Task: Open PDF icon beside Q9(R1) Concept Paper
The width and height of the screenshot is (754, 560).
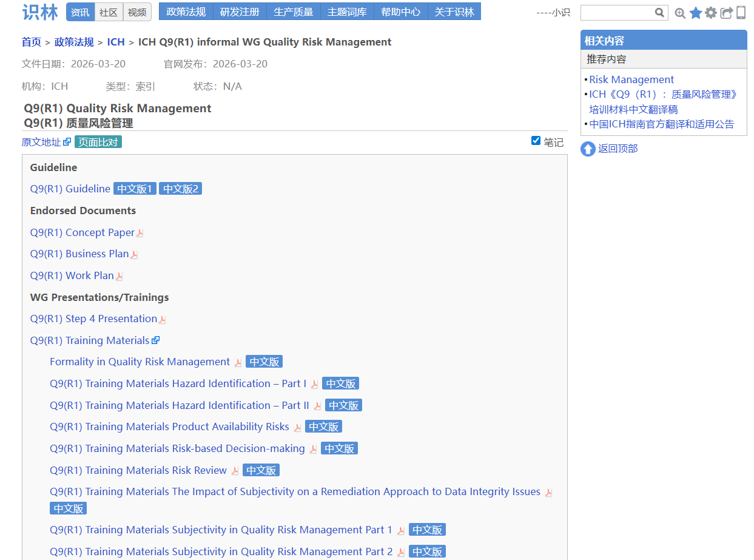Action: click(140, 234)
